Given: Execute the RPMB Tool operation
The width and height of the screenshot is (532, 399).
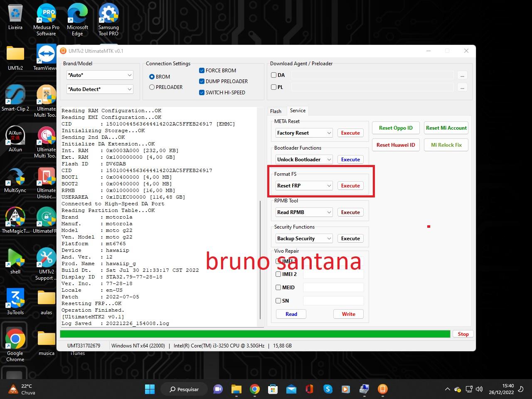Looking at the screenshot, I should (350, 212).
